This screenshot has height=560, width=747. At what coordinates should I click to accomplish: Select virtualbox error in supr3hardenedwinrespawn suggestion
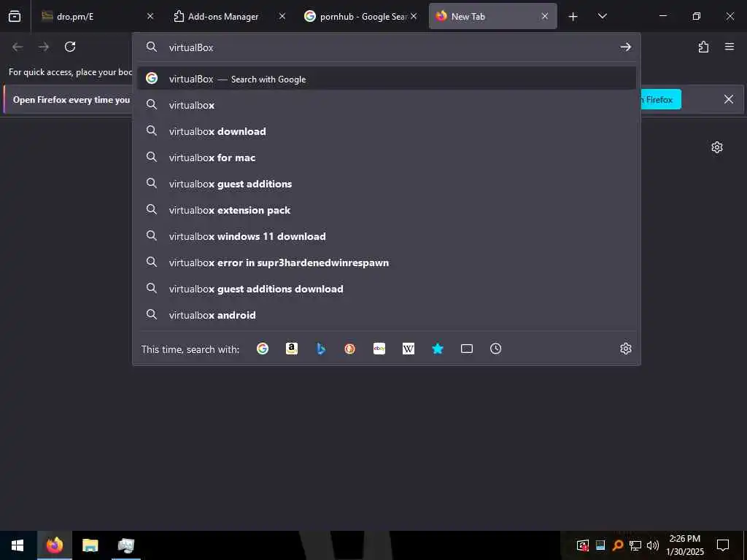[387, 262]
